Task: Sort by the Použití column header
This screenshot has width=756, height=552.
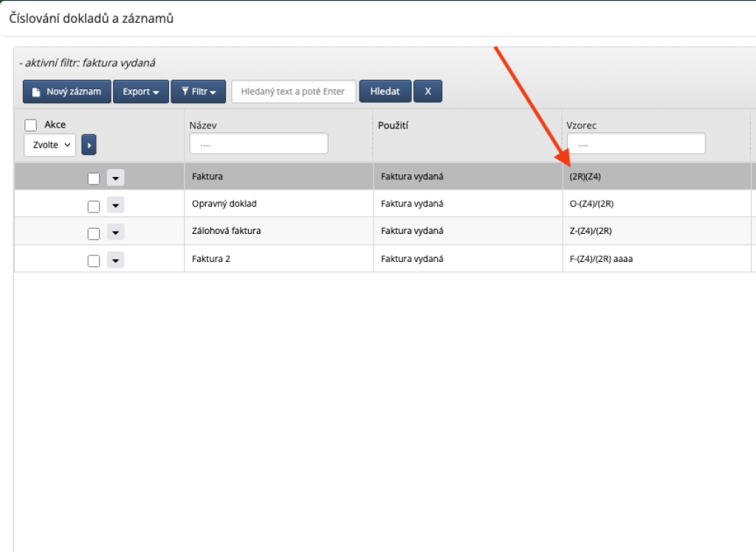Action: [393, 125]
